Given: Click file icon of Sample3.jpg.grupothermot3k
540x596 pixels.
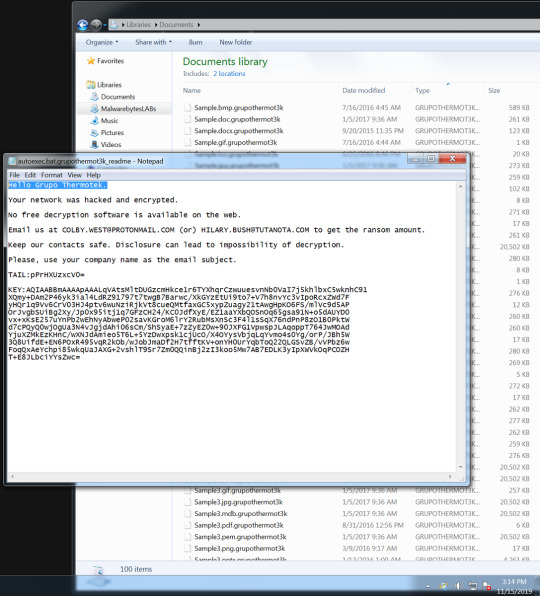Looking at the screenshot, I should pyautogui.click(x=187, y=502).
